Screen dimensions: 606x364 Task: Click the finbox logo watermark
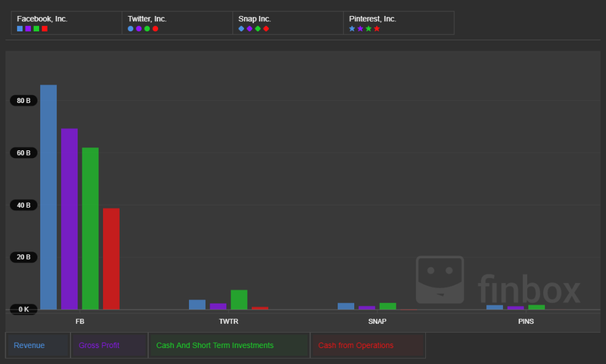(x=498, y=281)
